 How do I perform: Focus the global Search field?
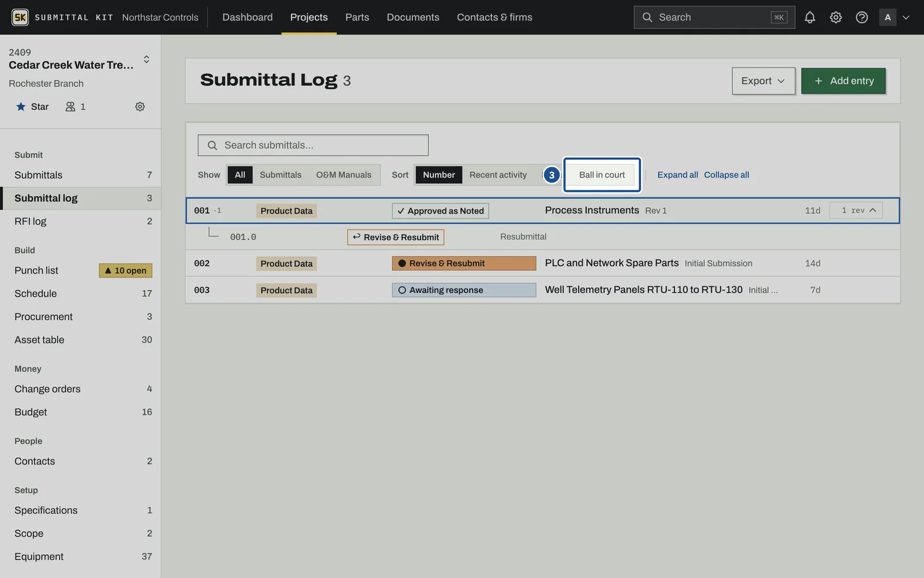(714, 17)
